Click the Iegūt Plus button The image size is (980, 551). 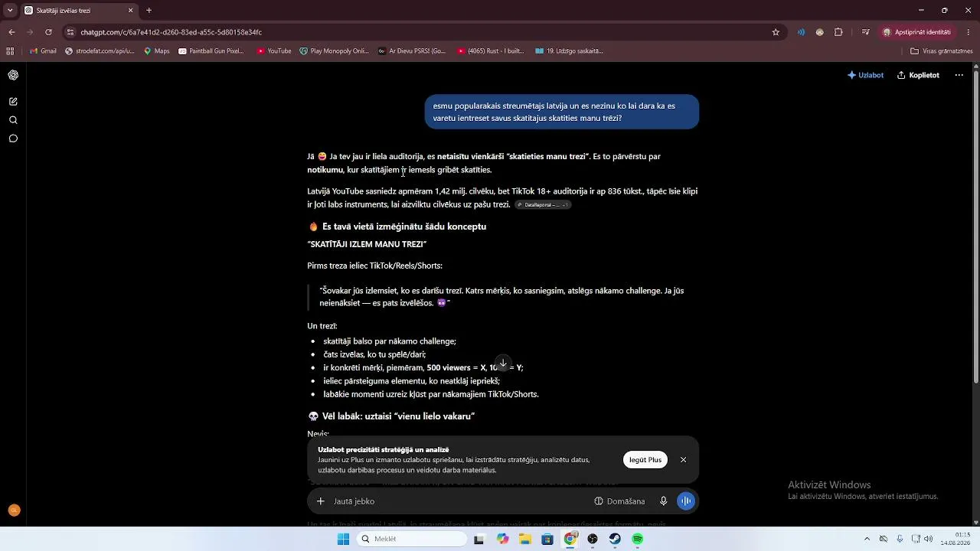click(x=645, y=460)
